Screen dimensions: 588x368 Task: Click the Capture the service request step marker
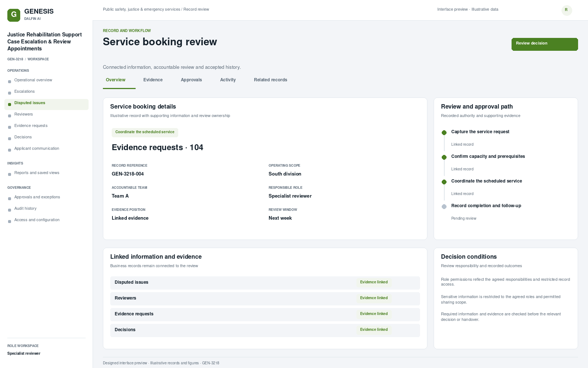pos(444,132)
